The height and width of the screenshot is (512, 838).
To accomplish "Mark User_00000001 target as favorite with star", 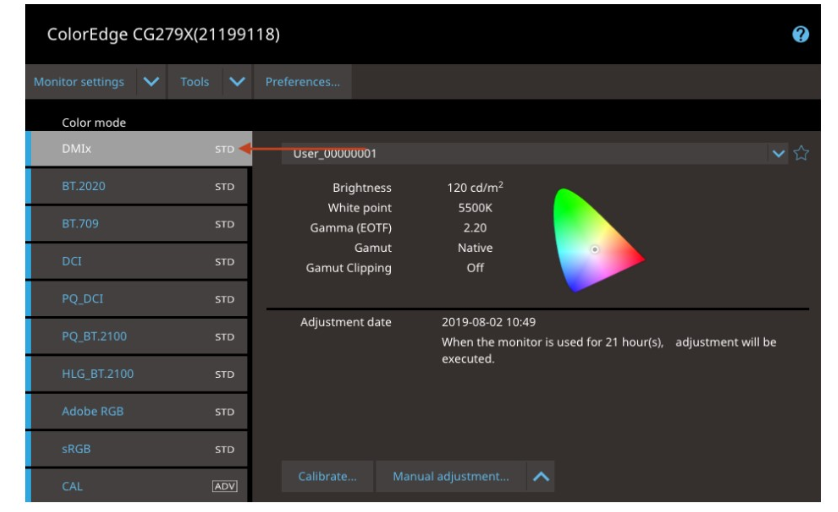I will coord(801,153).
